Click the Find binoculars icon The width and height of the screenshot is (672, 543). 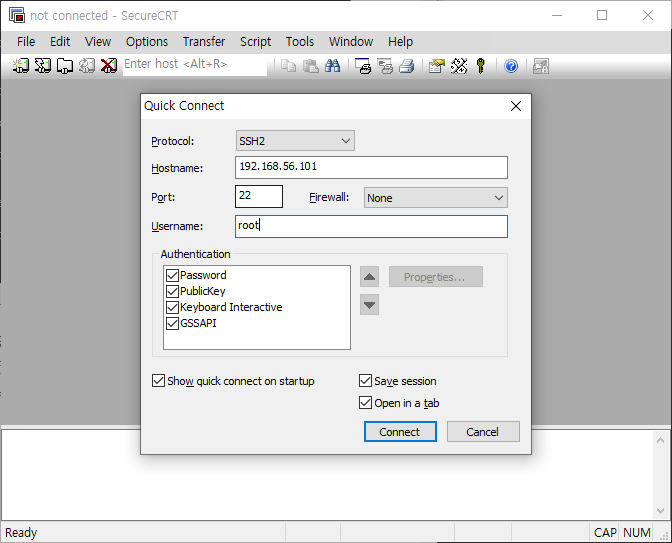(332, 66)
